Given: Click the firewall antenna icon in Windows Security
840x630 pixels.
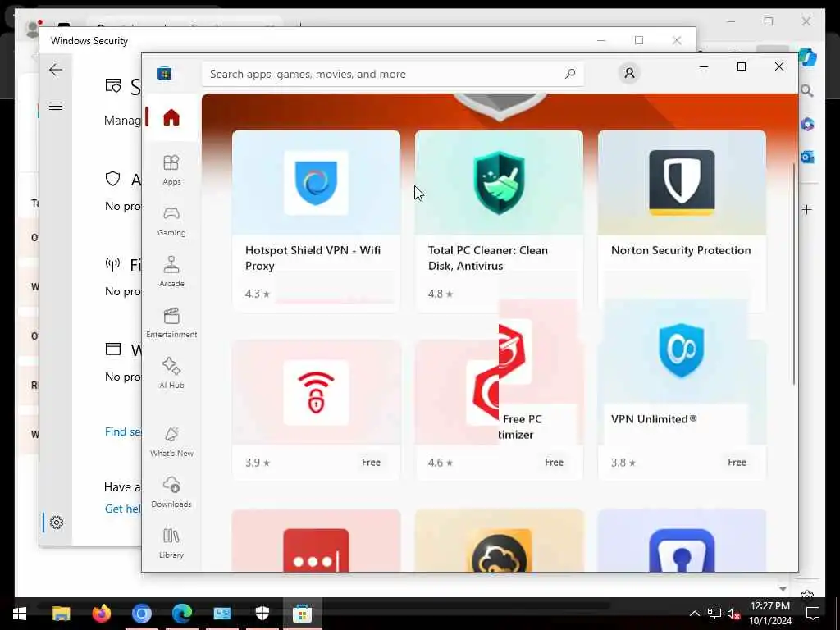Looking at the screenshot, I should pyautogui.click(x=112, y=263).
